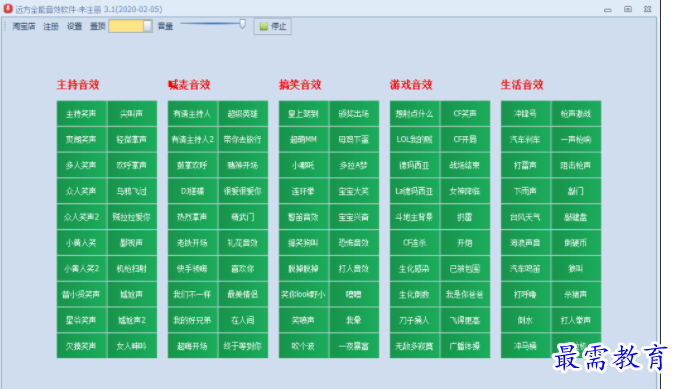Play the 老铁开场 sound
The height and width of the screenshot is (389, 676).
[x=193, y=243]
